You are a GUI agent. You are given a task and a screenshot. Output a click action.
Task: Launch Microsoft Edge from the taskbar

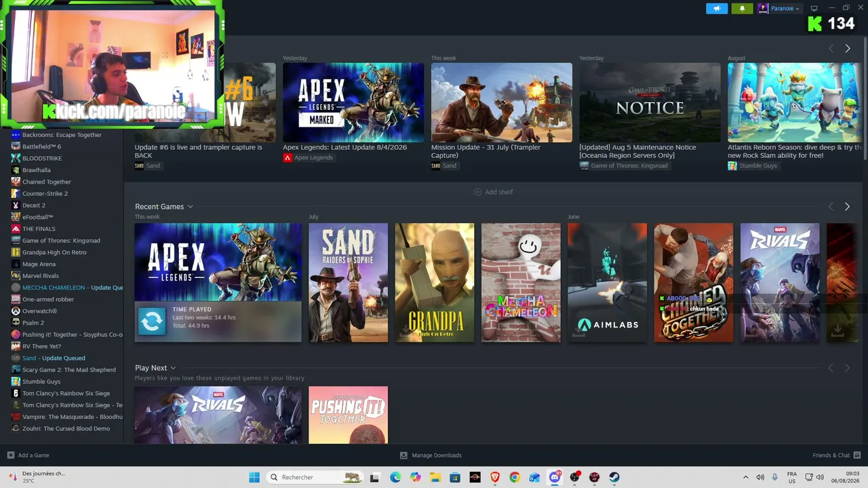point(395,477)
